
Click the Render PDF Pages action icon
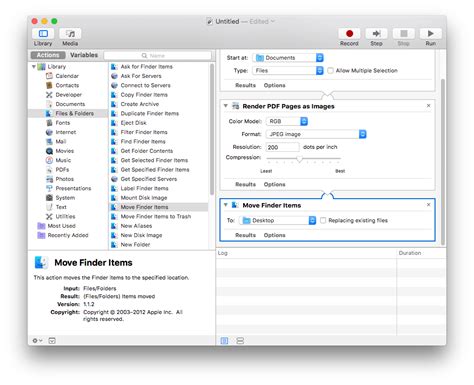coord(235,106)
